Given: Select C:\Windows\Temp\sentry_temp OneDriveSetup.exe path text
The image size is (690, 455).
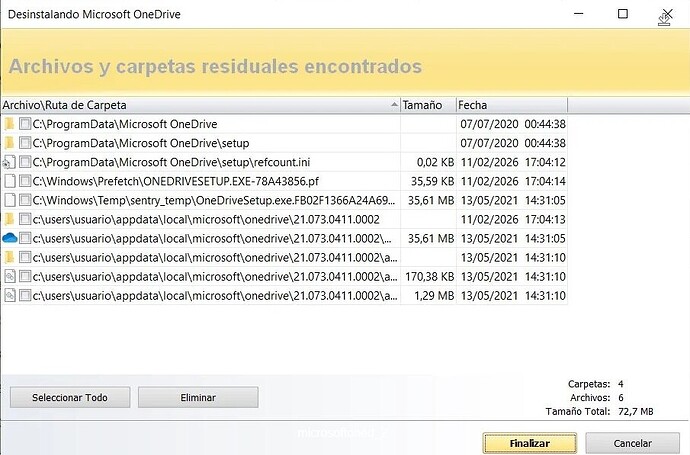Looking at the screenshot, I should click(x=213, y=200).
